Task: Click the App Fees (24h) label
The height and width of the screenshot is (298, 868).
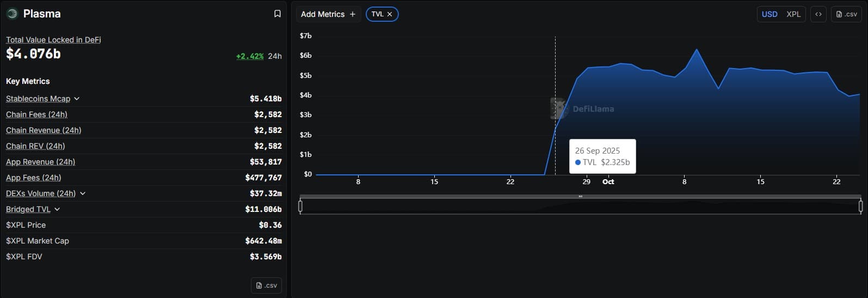Action: [33, 178]
